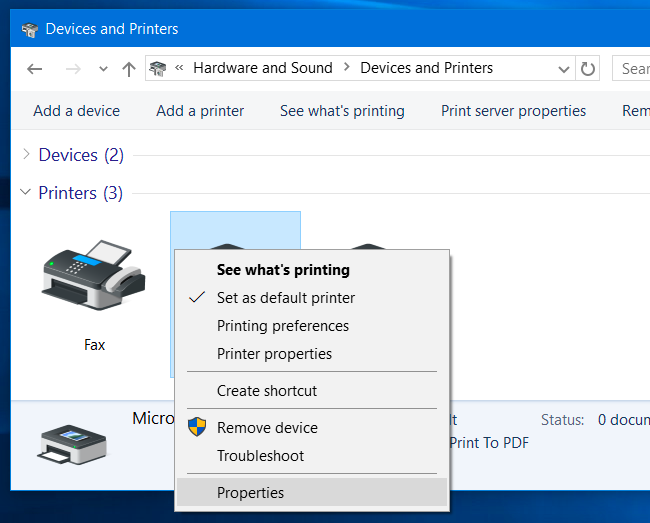650x523 pixels.
Task: Click the Refresh button in address bar
Action: click(x=588, y=69)
